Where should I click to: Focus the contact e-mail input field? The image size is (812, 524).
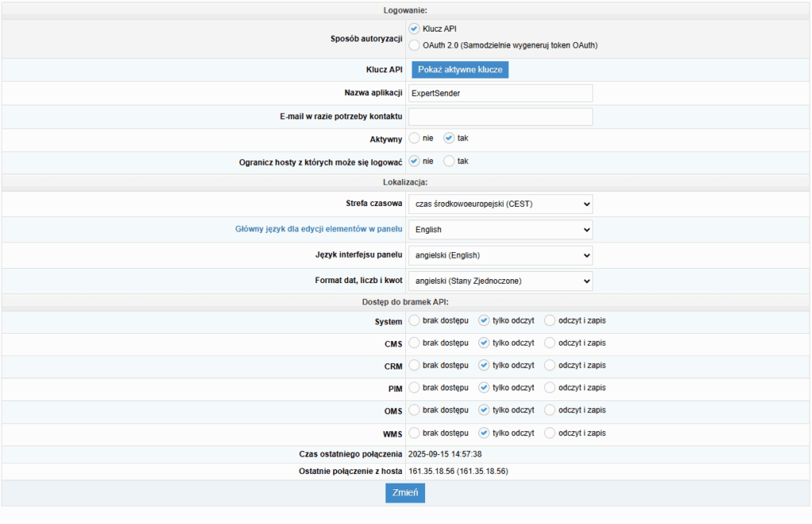point(500,117)
